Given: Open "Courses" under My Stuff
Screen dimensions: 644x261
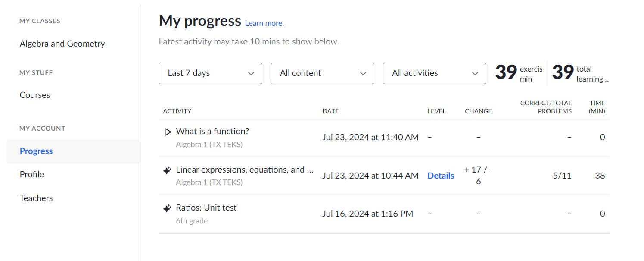Looking at the screenshot, I should 35,95.
